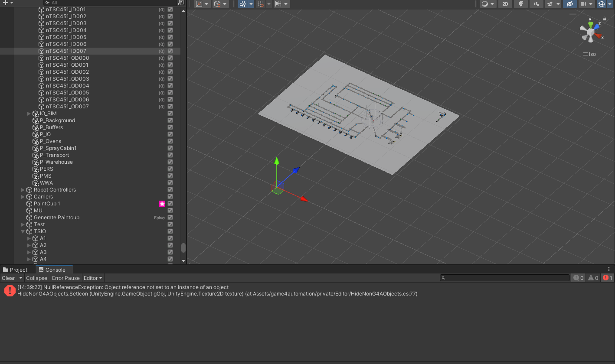Toggle checkbox for P_Background
615x364 pixels.
[170, 120]
